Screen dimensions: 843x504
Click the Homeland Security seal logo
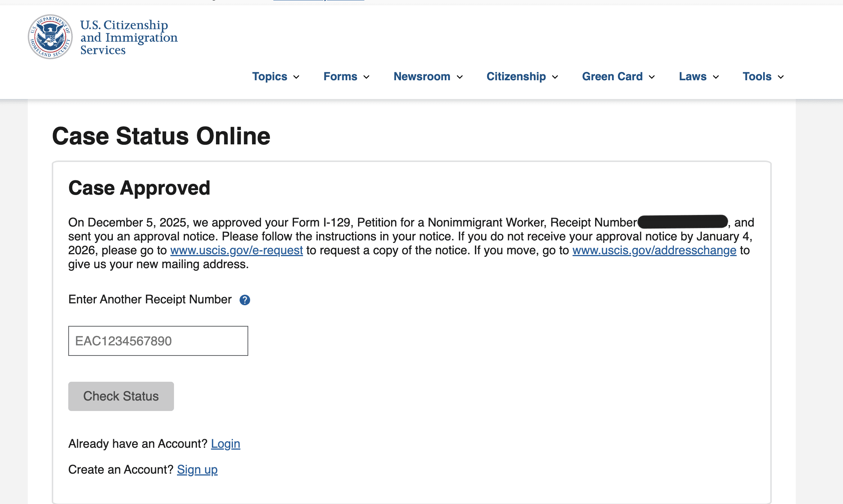50,37
